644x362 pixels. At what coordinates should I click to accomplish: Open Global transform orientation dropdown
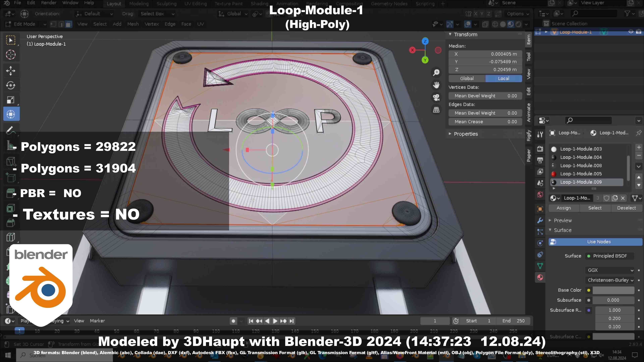(x=233, y=14)
